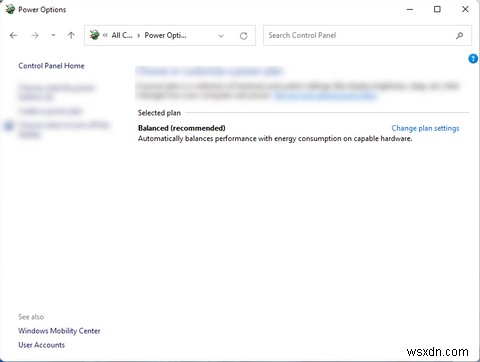Open User Accounts link
This screenshot has height=362, width=480.
pos(42,345)
